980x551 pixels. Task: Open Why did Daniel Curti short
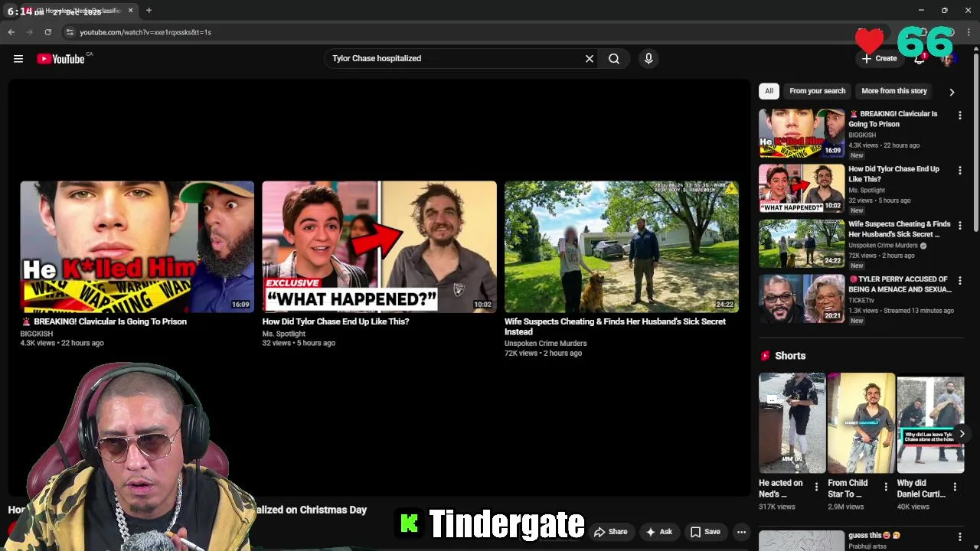930,423
